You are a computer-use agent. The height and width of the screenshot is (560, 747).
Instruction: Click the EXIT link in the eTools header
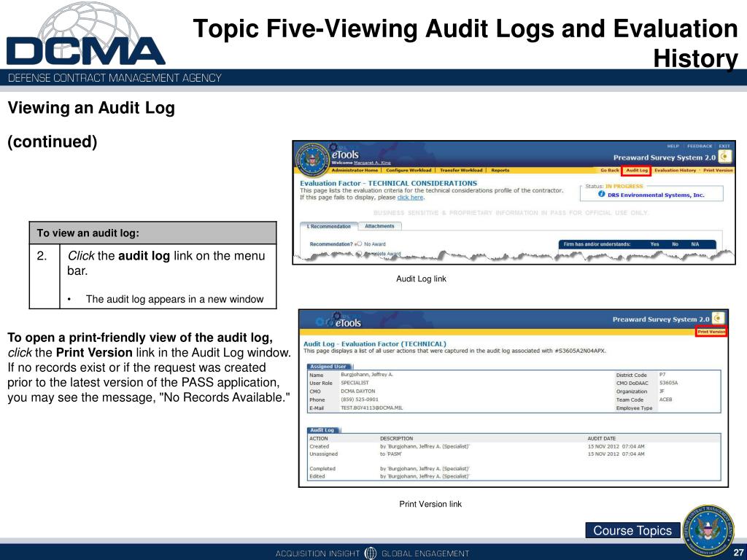pos(724,146)
